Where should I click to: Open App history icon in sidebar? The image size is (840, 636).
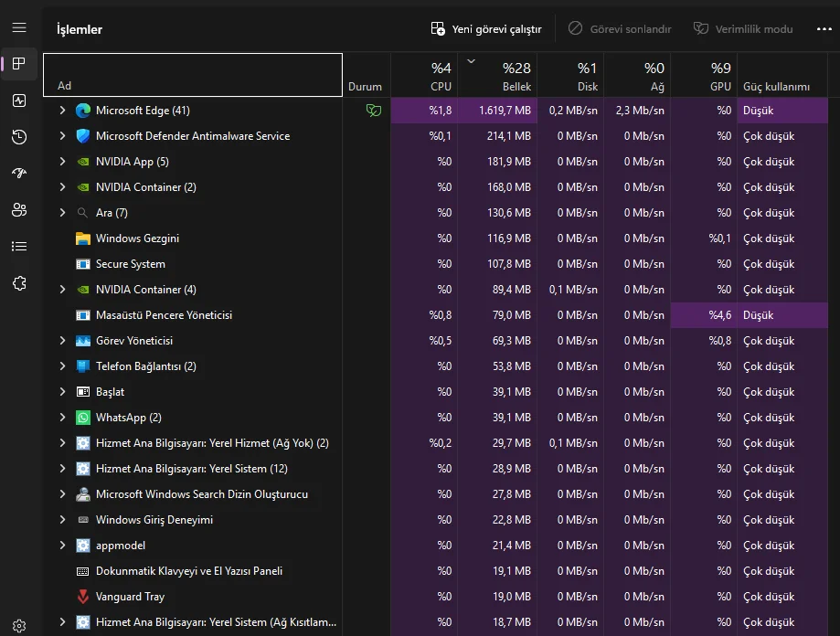click(x=19, y=137)
